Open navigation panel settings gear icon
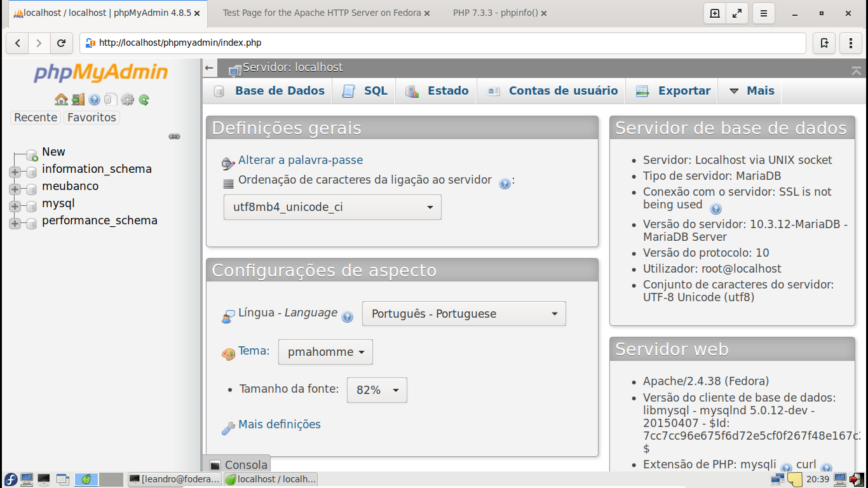The height and width of the screenshot is (488, 868). (127, 100)
